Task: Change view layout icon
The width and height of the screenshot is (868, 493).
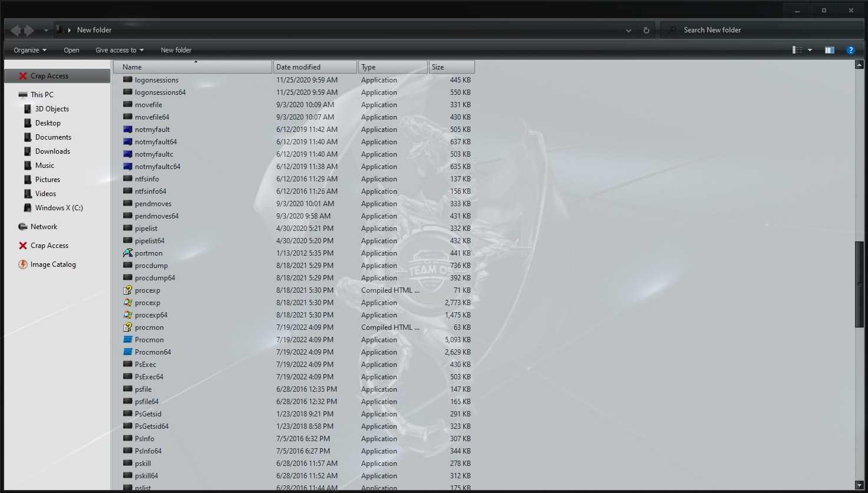Action: [x=797, y=50]
